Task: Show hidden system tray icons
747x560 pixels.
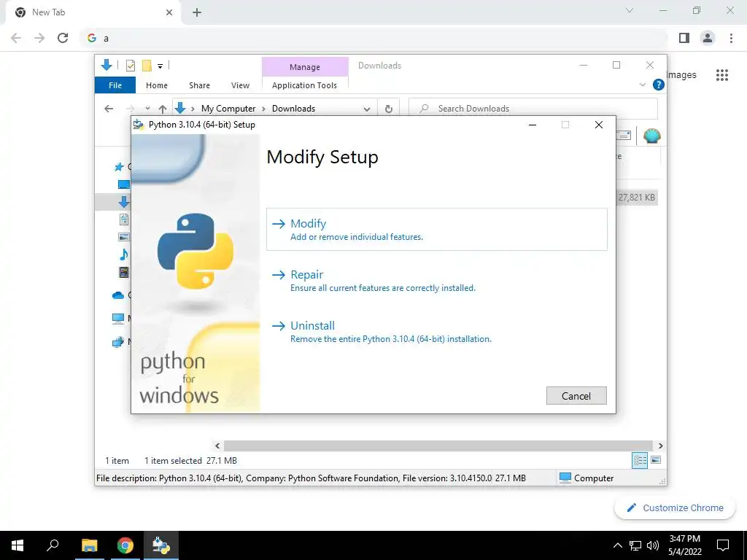Action: tap(617, 545)
